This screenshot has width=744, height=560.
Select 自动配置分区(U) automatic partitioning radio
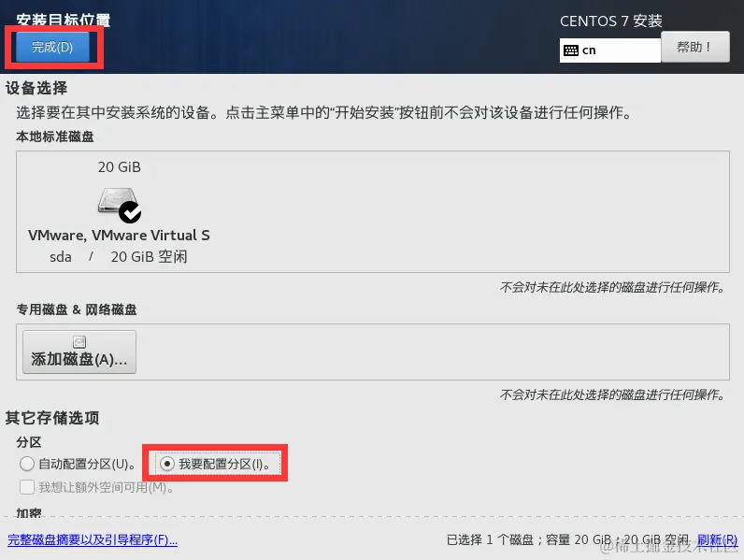pyautogui.click(x=27, y=464)
